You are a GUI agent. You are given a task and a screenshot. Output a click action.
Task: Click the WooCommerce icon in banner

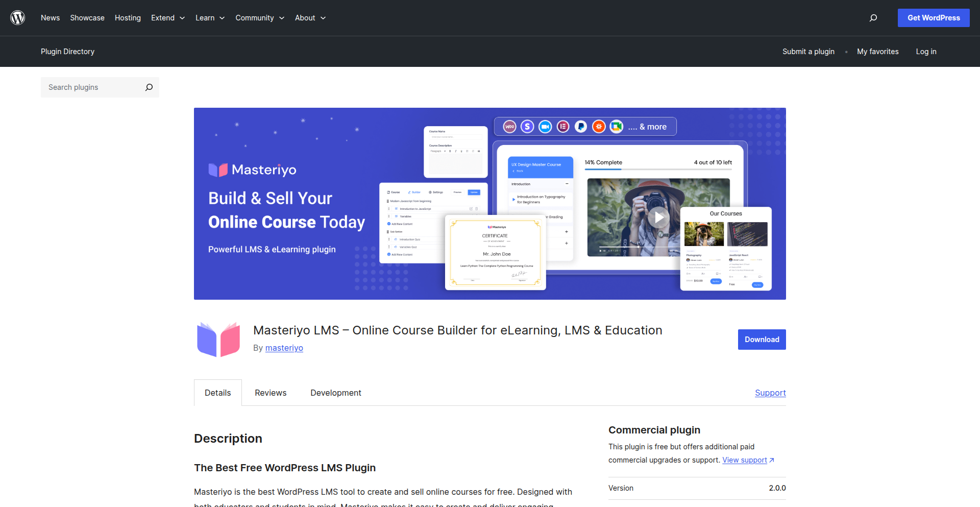click(x=509, y=127)
